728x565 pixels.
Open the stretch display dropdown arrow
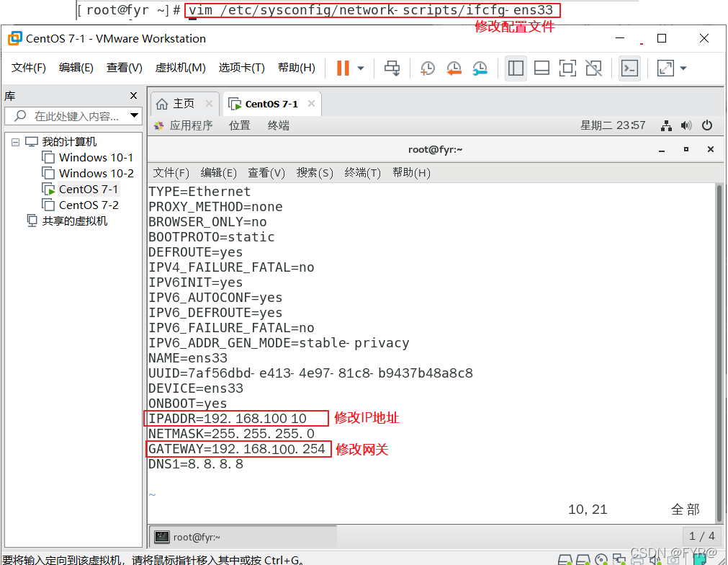(x=683, y=68)
